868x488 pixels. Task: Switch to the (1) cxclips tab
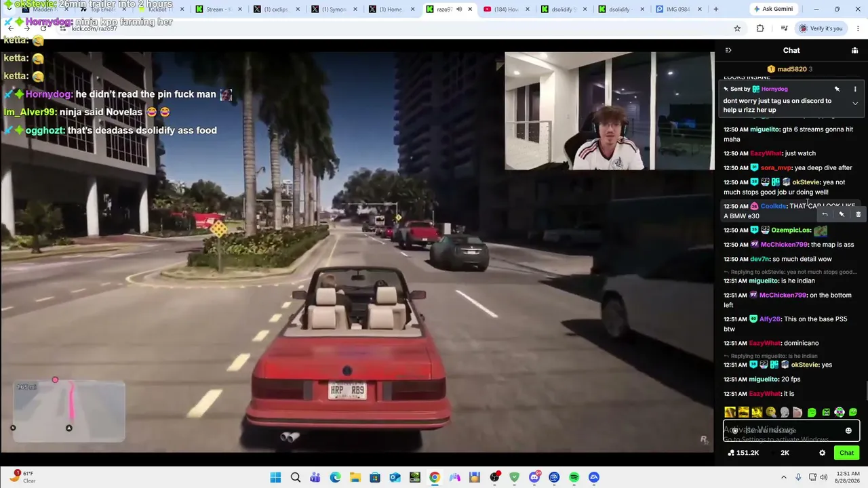pos(276,9)
